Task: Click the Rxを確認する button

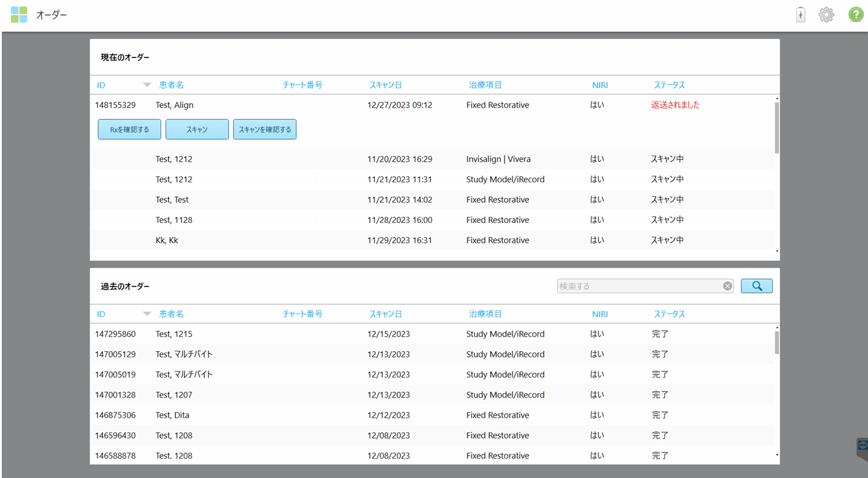Action: click(x=130, y=129)
